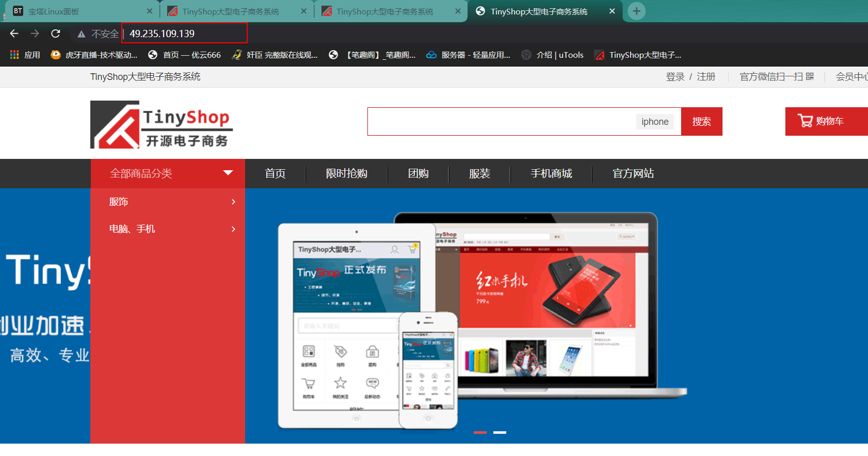The width and height of the screenshot is (868, 456).
Task: Open the 会员中心 member center link
Action: pyautogui.click(x=851, y=77)
